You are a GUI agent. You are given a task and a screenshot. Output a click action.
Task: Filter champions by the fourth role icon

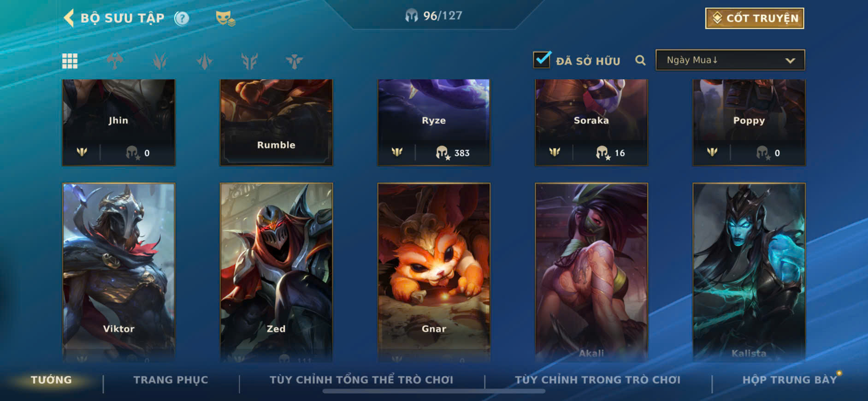(249, 61)
